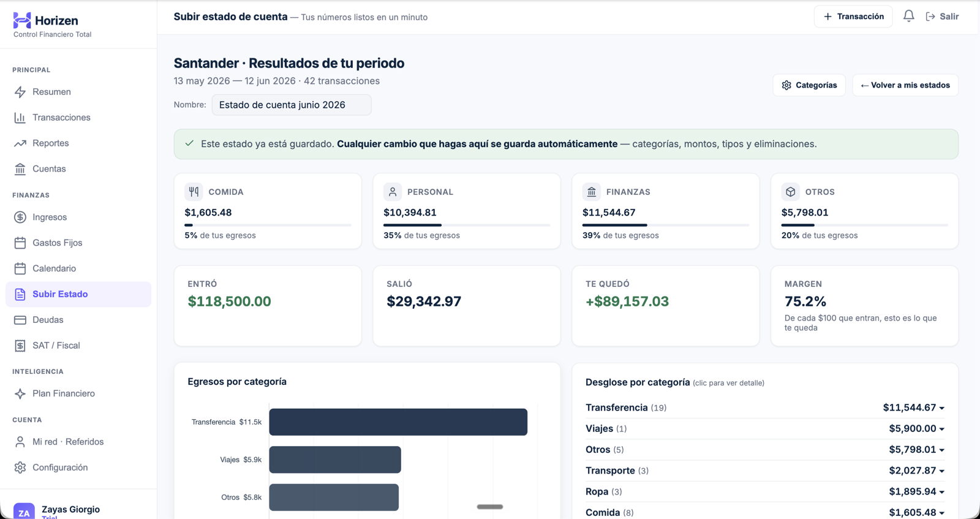This screenshot has width=980, height=519.
Task: Click the +$89,157.03 Te quedó amount
Action: 627,301
